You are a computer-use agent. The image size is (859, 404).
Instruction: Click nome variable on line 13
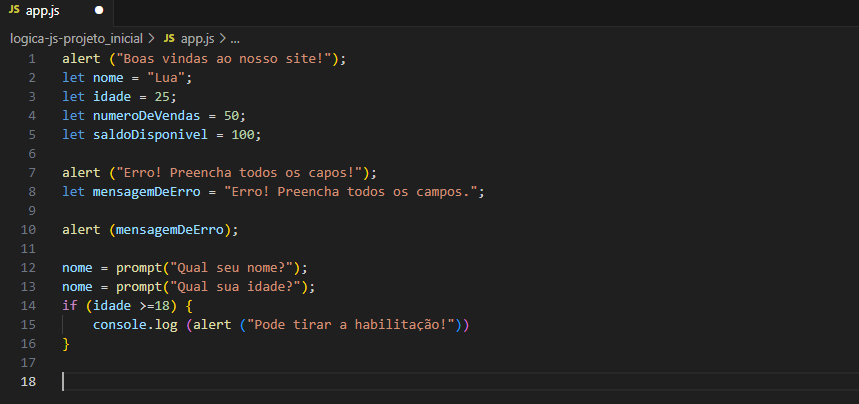(x=77, y=287)
